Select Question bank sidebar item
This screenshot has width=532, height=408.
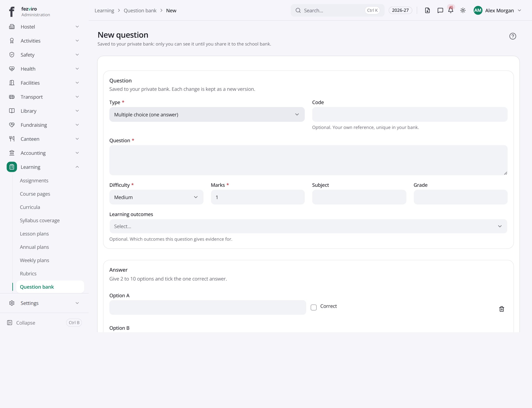coord(50,287)
